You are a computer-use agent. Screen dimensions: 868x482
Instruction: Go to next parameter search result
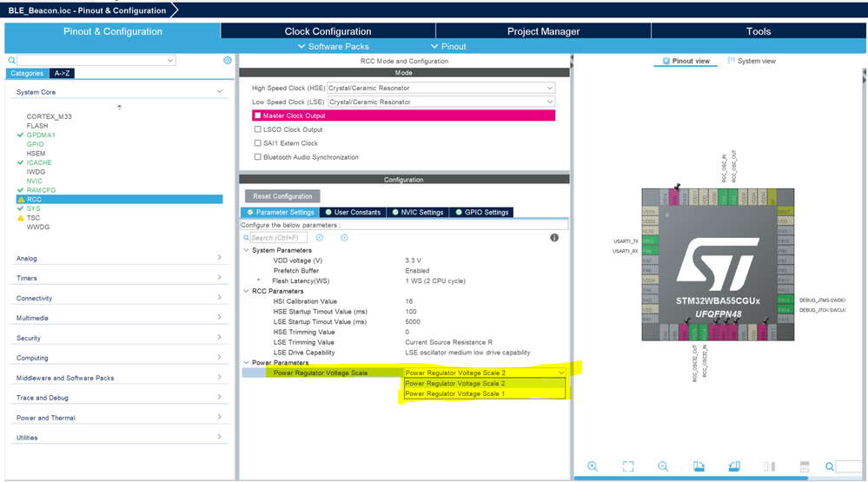(x=344, y=237)
